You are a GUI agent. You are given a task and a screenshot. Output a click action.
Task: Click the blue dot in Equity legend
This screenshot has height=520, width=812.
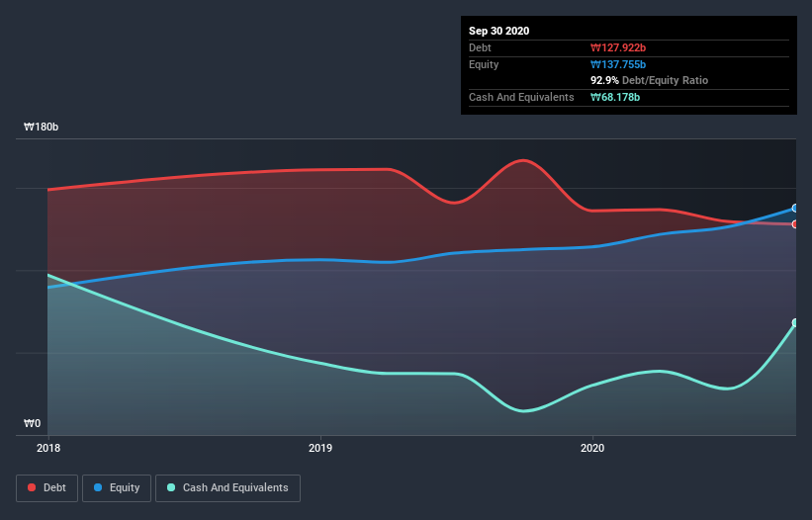pyautogui.click(x=98, y=487)
